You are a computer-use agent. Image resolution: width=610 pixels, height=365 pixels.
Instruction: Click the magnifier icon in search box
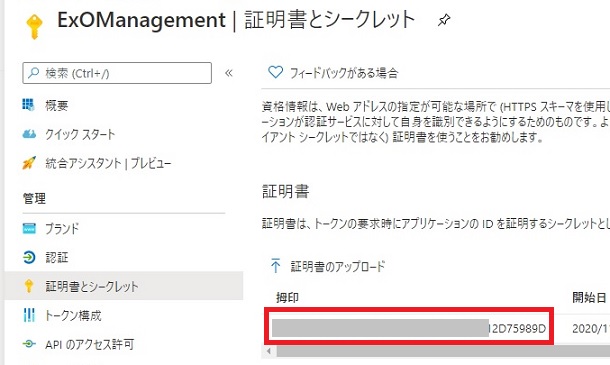(x=34, y=72)
